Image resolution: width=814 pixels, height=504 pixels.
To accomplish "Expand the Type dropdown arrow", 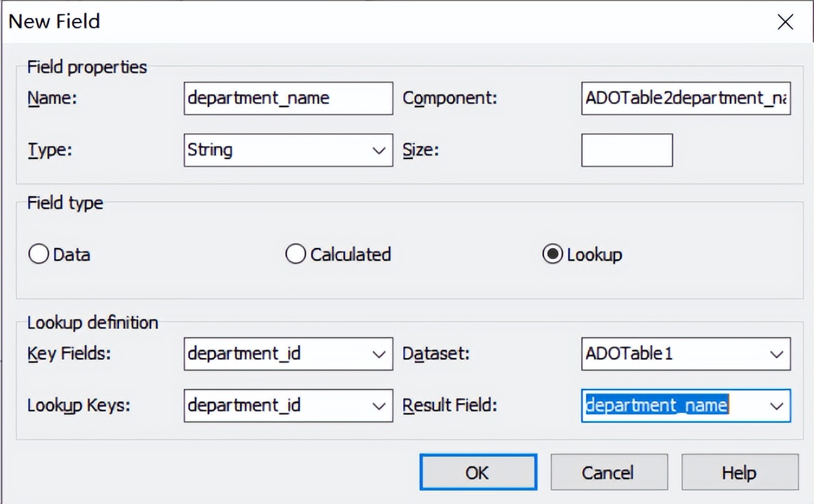I will 379,151.
